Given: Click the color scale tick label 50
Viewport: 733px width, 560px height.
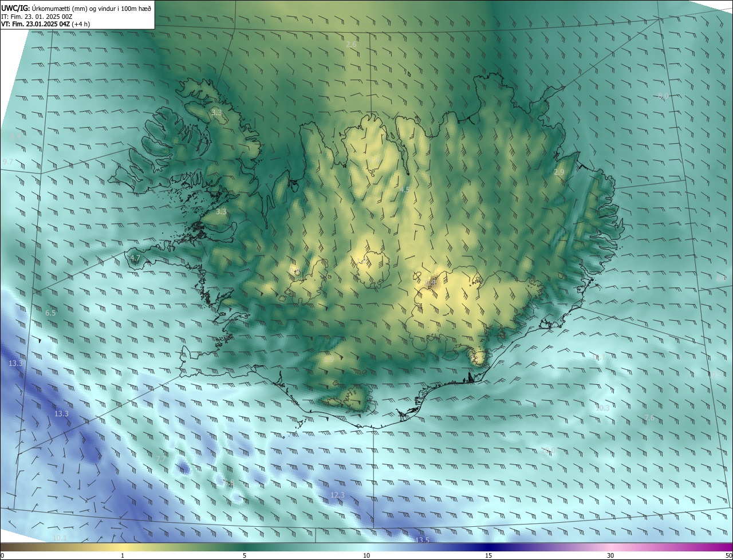Looking at the screenshot, I should pyautogui.click(x=728, y=555).
